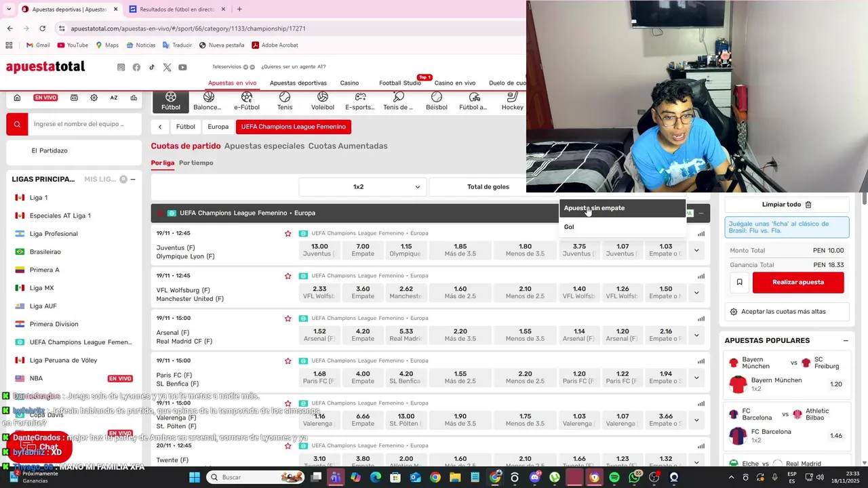The height and width of the screenshot is (488, 868).
Task: Select the Tenis sport icon
Action: (285, 102)
